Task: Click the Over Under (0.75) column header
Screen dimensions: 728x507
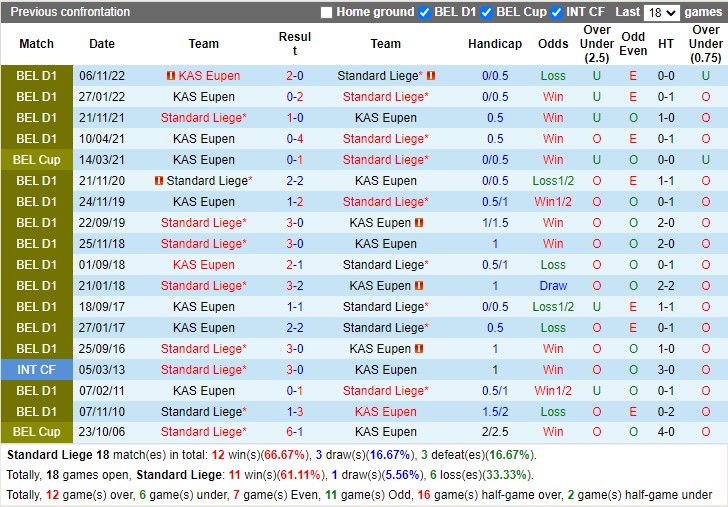Action: 706,44
